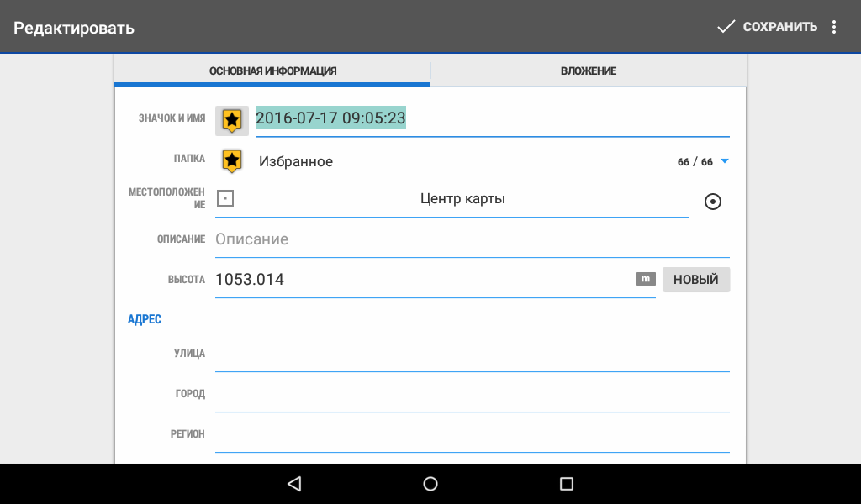Screen dimensions: 861x504
Task: Tap the Избранное folder star icon
Action: [232, 161]
